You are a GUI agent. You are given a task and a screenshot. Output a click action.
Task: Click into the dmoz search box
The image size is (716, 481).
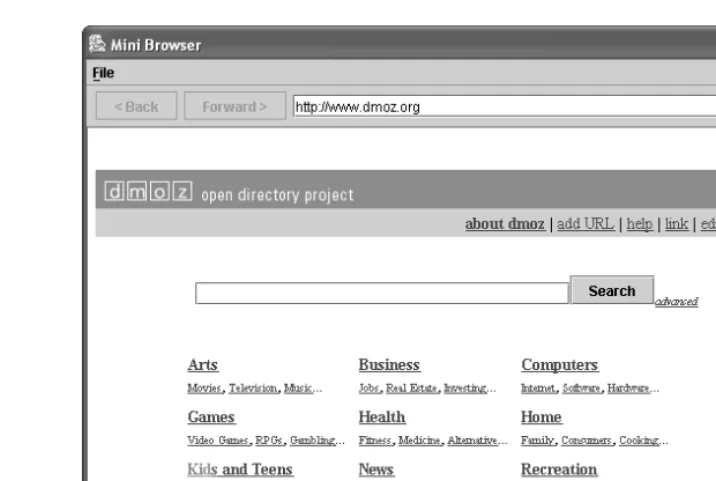(x=382, y=293)
